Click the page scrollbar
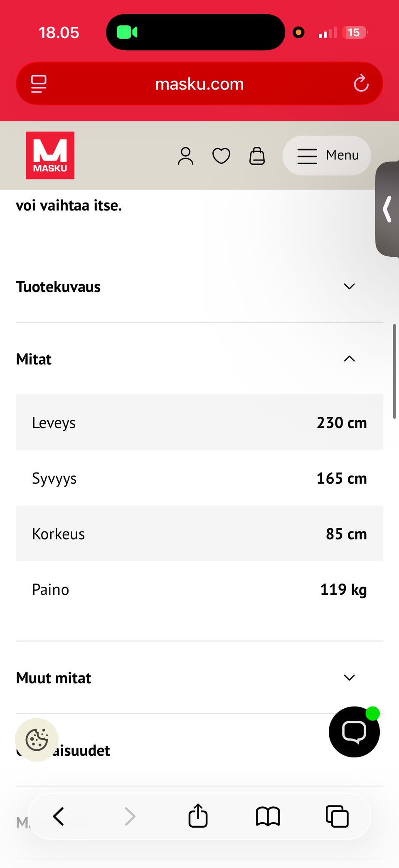The width and height of the screenshot is (399, 868). coord(394,371)
